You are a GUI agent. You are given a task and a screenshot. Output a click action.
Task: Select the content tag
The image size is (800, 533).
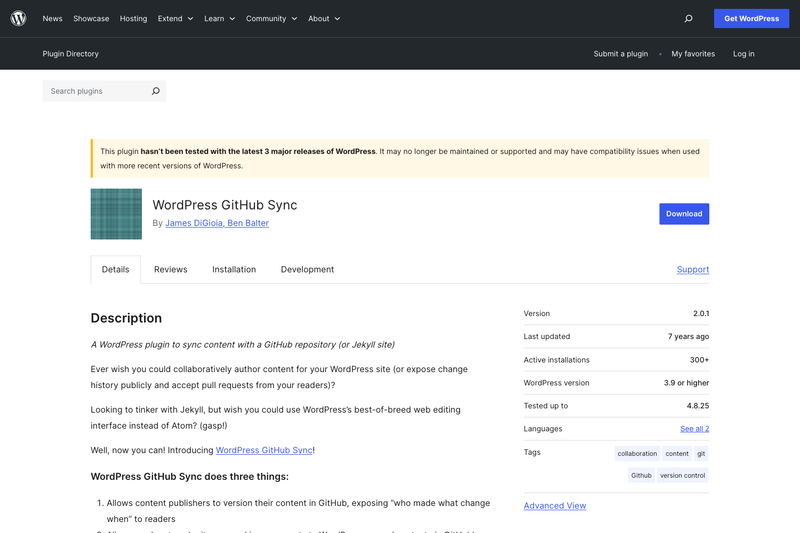click(x=677, y=453)
